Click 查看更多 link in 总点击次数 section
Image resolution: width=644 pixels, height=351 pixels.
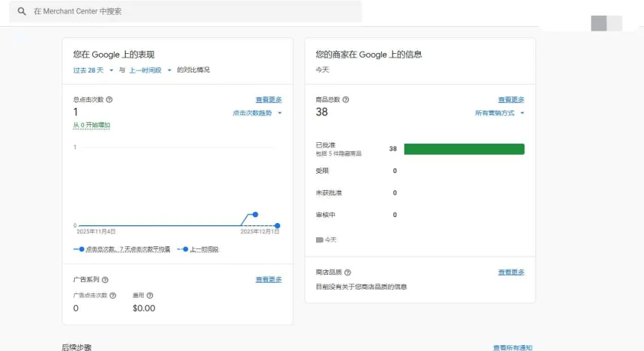pyautogui.click(x=268, y=100)
